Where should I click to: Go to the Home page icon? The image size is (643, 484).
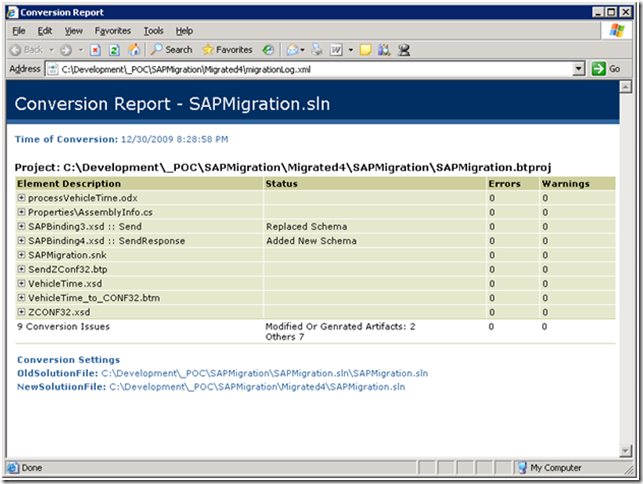133,49
